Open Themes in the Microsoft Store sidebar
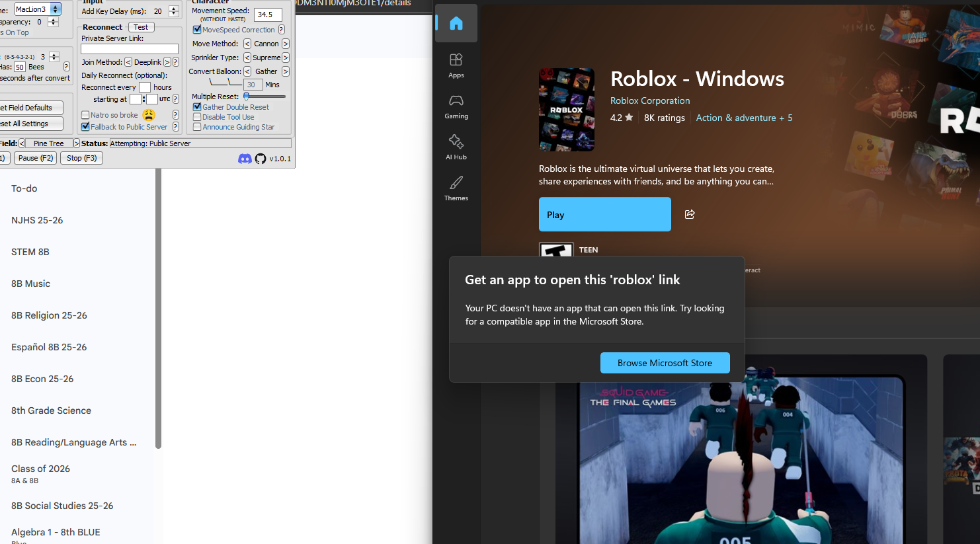Image resolution: width=980 pixels, height=544 pixels. (456, 188)
